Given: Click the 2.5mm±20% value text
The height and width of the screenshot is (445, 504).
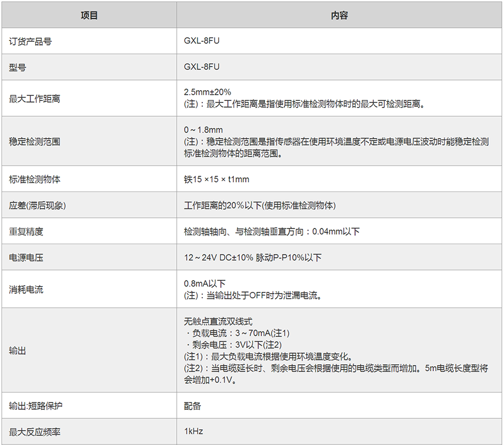Looking at the screenshot, I should 207,92.
